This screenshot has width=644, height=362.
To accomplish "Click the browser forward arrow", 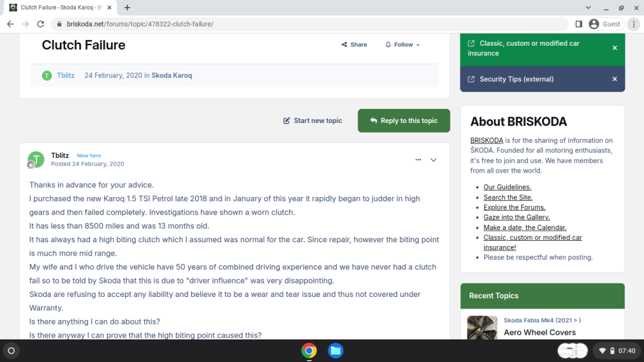I will [x=26, y=24].
